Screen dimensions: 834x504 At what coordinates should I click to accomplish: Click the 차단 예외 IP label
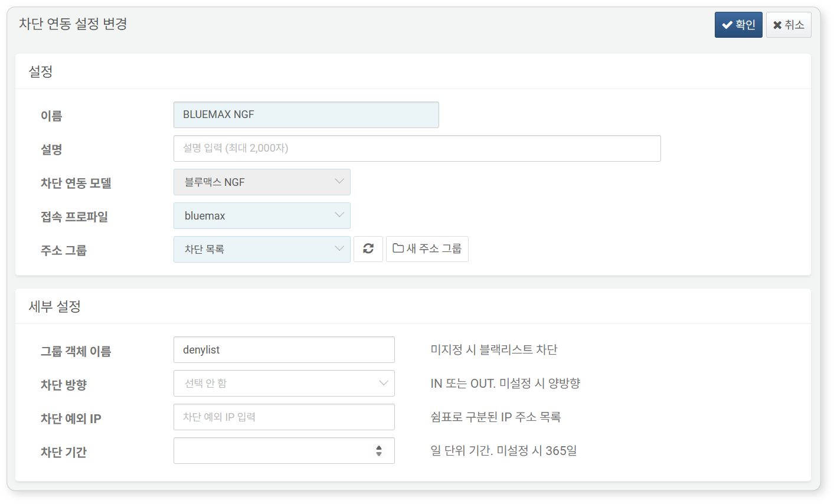point(71,418)
